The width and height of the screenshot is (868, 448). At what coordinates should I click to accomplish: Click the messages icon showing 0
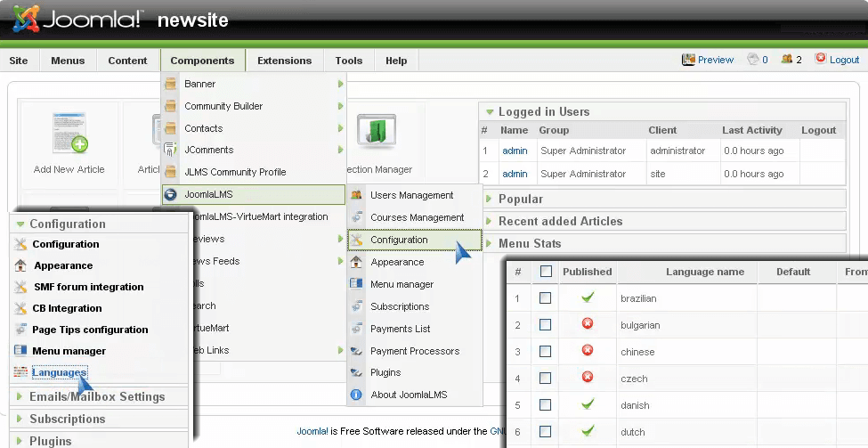point(753,59)
